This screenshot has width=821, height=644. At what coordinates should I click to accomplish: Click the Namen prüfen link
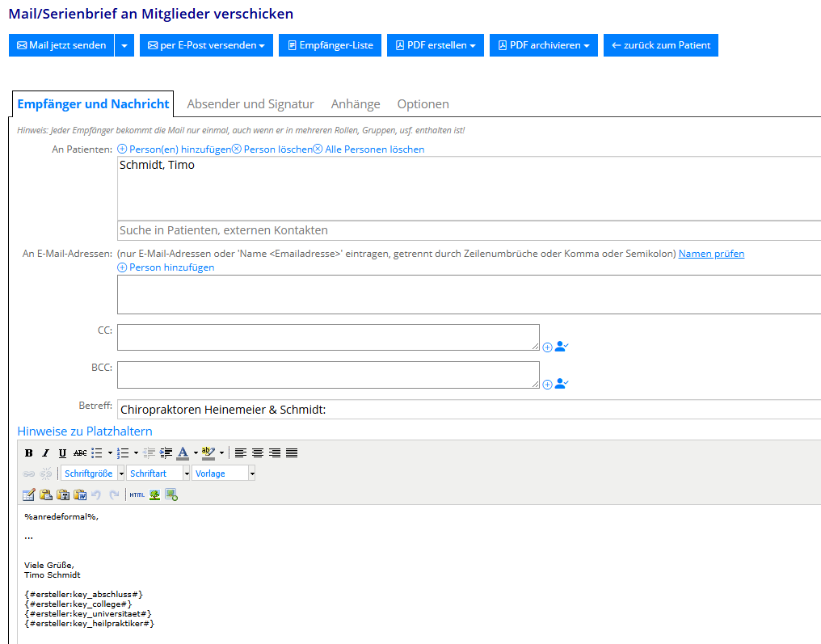click(x=711, y=254)
